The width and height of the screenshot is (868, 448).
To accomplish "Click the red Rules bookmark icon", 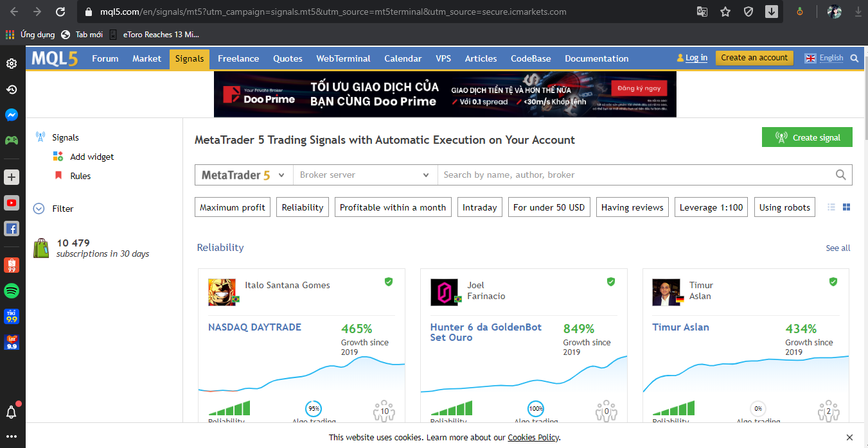I will point(58,176).
